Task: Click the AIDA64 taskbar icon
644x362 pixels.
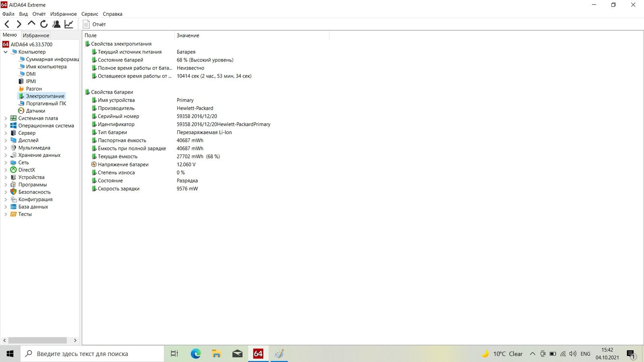Action: [x=258, y=354]
